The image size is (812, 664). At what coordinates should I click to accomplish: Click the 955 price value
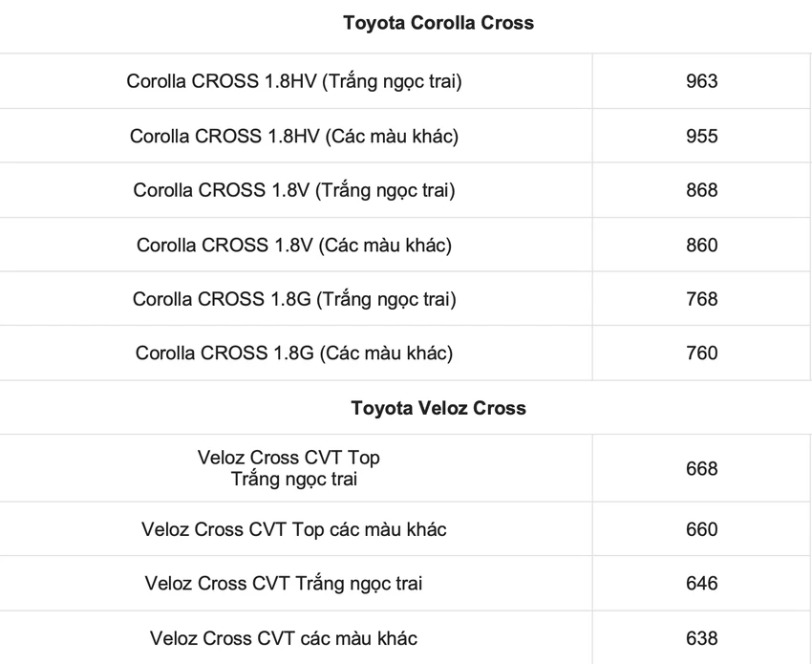pos(702,137)
